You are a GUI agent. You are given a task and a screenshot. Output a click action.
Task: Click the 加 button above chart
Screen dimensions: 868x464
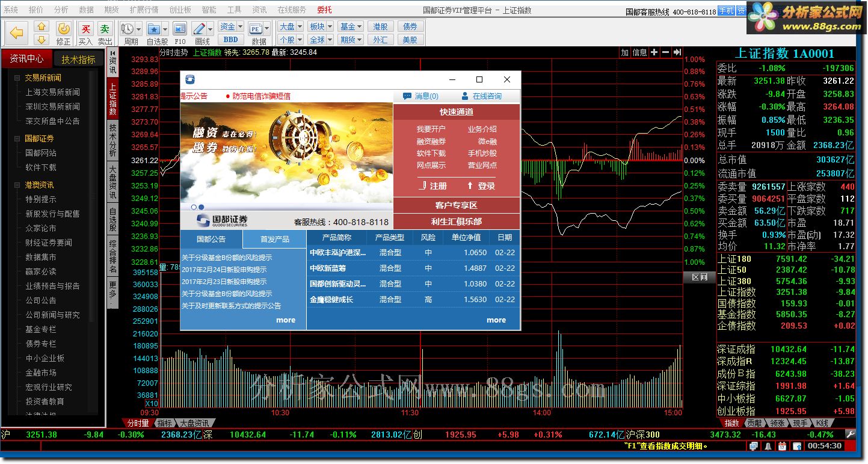pyautogui.click(x=625, y=53)
